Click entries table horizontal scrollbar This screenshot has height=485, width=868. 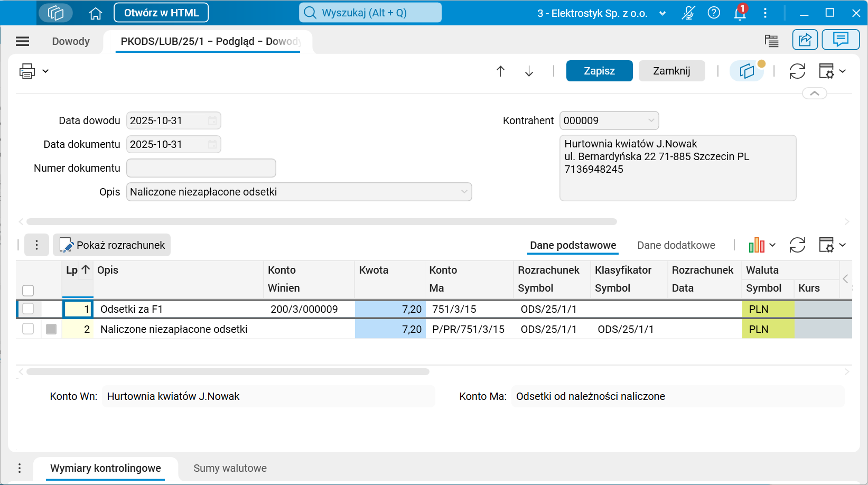[228, 371]
